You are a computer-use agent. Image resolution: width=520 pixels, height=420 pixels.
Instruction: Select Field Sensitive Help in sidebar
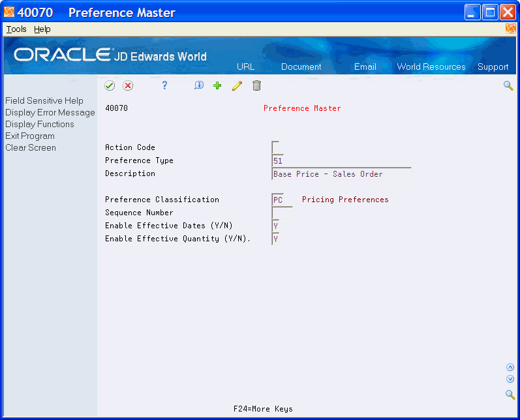[44, 101]
